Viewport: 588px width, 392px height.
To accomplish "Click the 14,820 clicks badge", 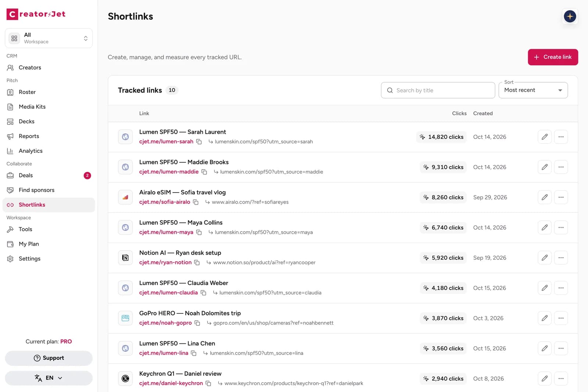I will click(x=441, y=137).
